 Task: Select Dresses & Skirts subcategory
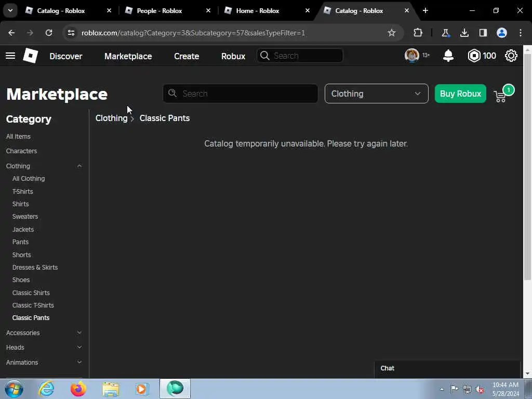(35, 268)
